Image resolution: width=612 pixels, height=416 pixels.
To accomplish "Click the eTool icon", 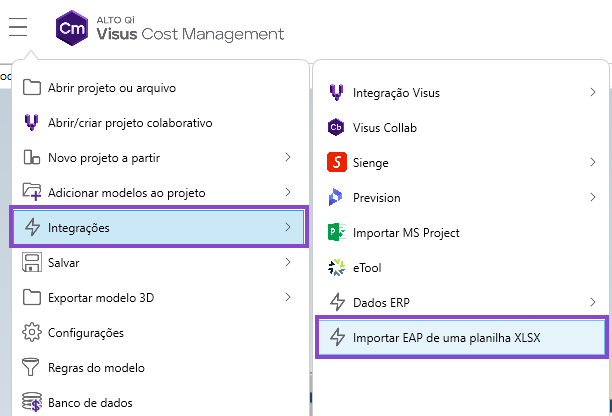I will click(336, 268).
